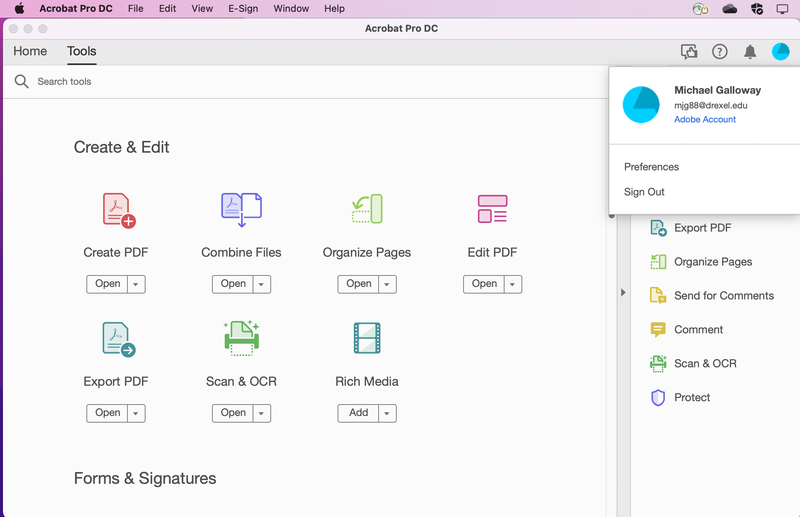
Task: Click Export PDF icon in the right sidebar
Action: click(x=658, y=228)
